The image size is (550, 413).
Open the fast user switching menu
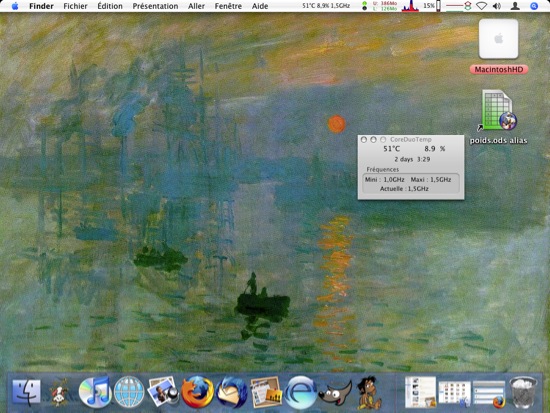(x=515, y=6)
